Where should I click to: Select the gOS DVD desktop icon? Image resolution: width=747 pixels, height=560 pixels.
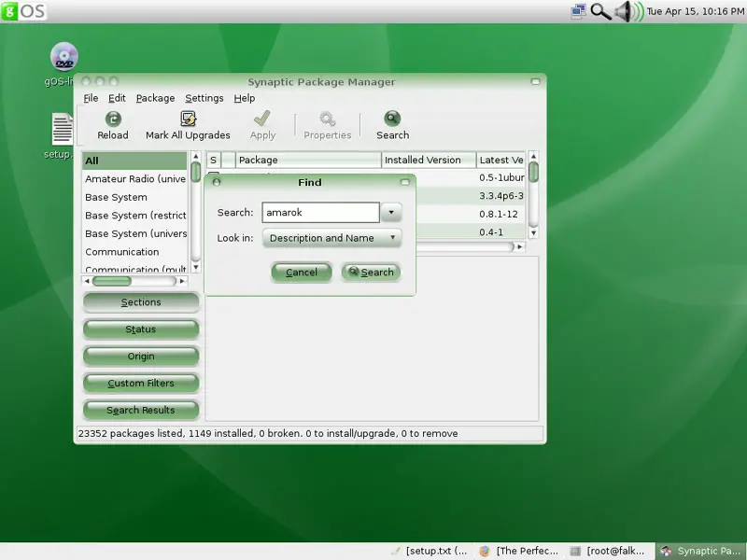coord(63,57)
